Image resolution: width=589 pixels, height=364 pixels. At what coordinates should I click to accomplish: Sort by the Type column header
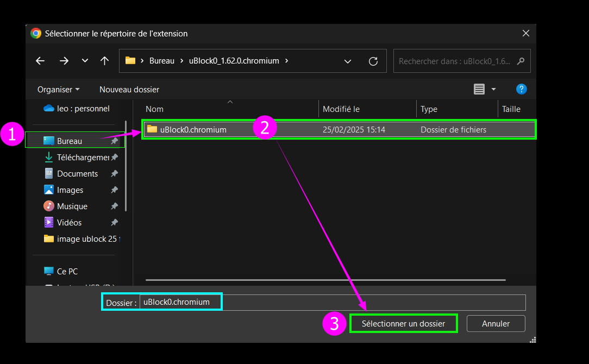(457, 109)
